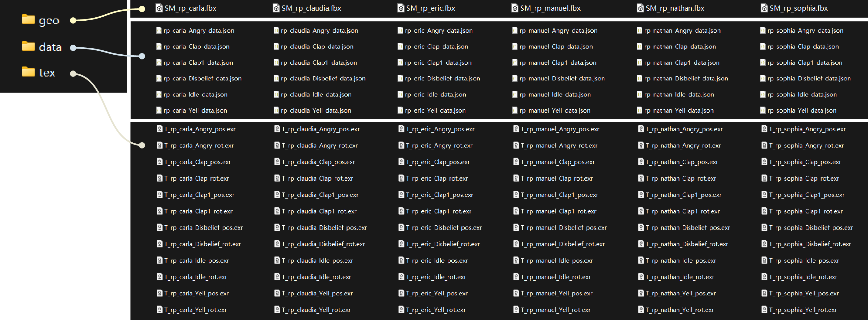
Task: Select file rp_sophia_Disbelief_data.json
Action: tap(809, 79)
